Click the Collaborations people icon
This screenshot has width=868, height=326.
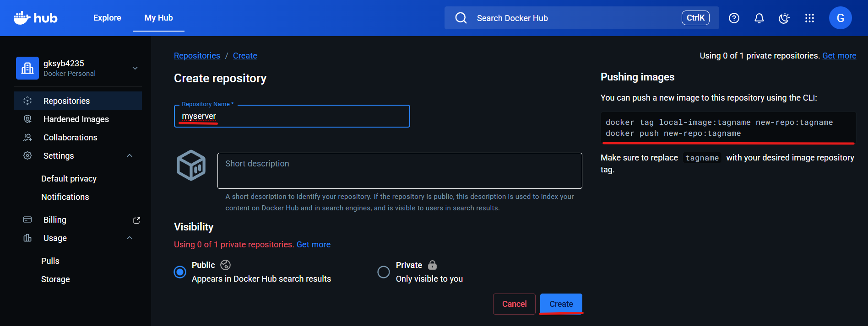point(27,137)
